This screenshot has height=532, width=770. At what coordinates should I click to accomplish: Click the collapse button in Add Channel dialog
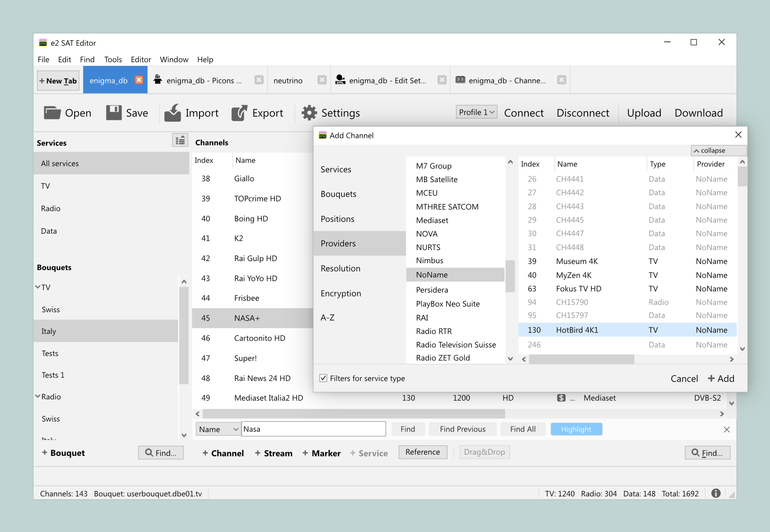coord(719,151)
